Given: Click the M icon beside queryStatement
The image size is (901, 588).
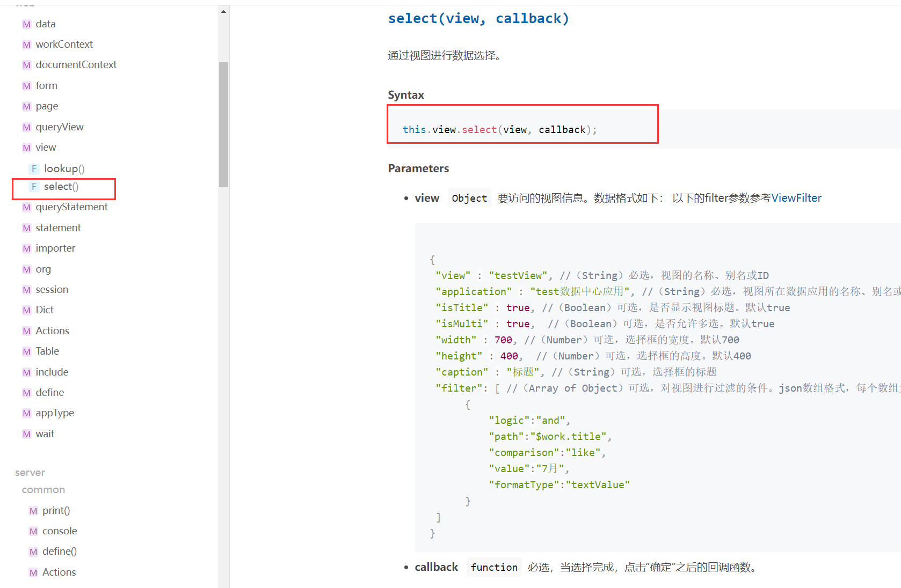Looking at the screenshot, I should [x=26, y=207].
